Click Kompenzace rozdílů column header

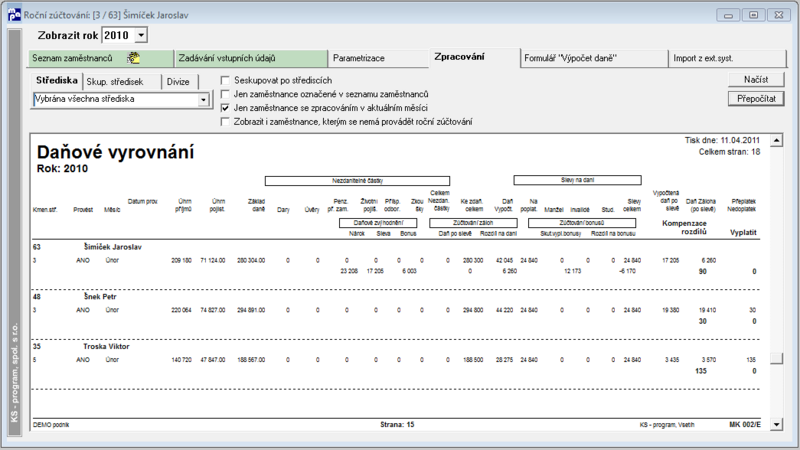coord(684,228)
